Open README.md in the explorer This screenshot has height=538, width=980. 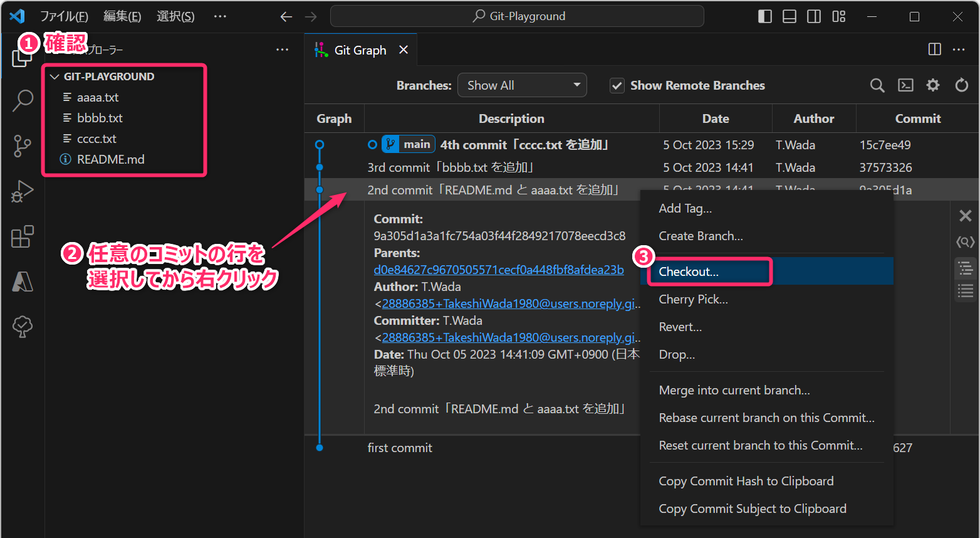tap(110, 159)
